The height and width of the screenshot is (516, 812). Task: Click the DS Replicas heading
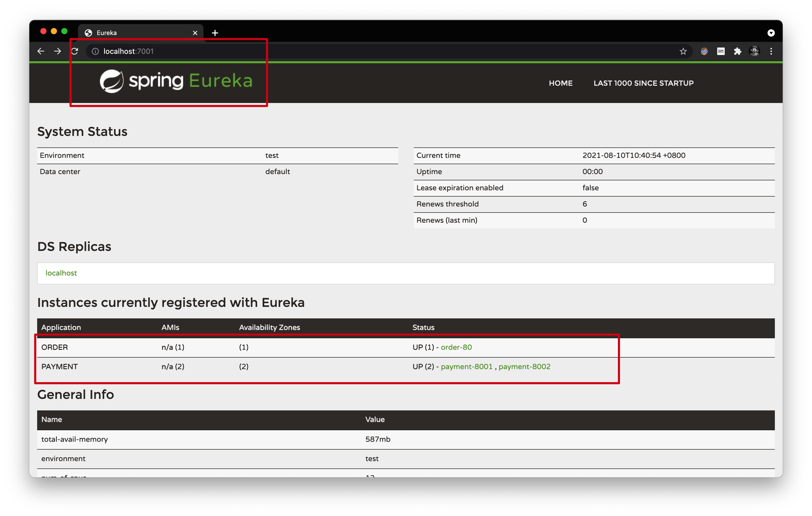[x=74, y=247]
